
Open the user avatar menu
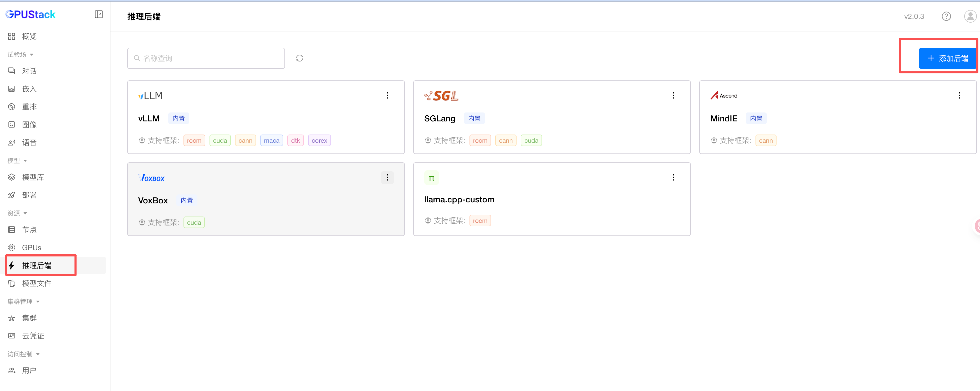click(970, 16)
